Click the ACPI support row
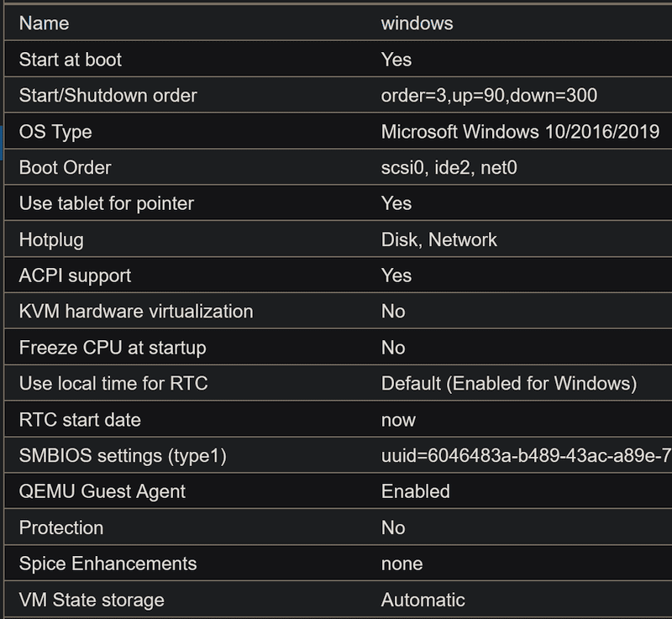672x619 pixels. (x=75, y=275)
